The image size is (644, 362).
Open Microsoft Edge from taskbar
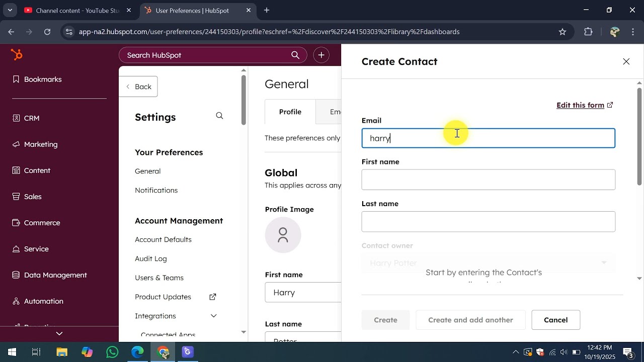137,352
